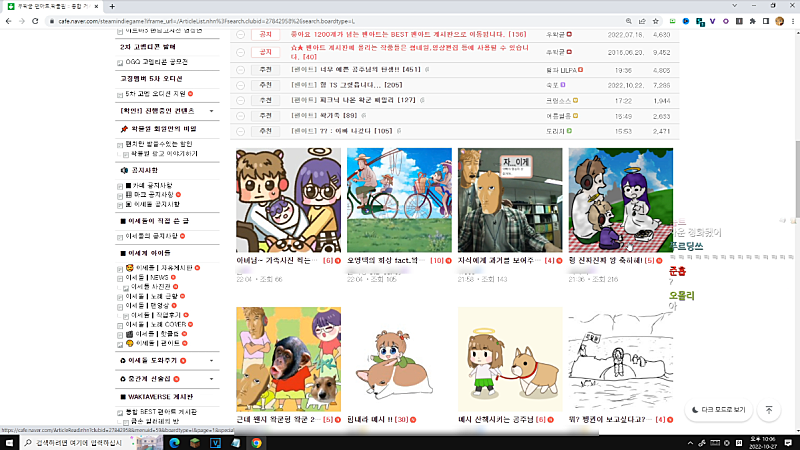Open the Minecraft block icon on taskbar
Viewport: 800px width, 450px height.
click(195, 443)
